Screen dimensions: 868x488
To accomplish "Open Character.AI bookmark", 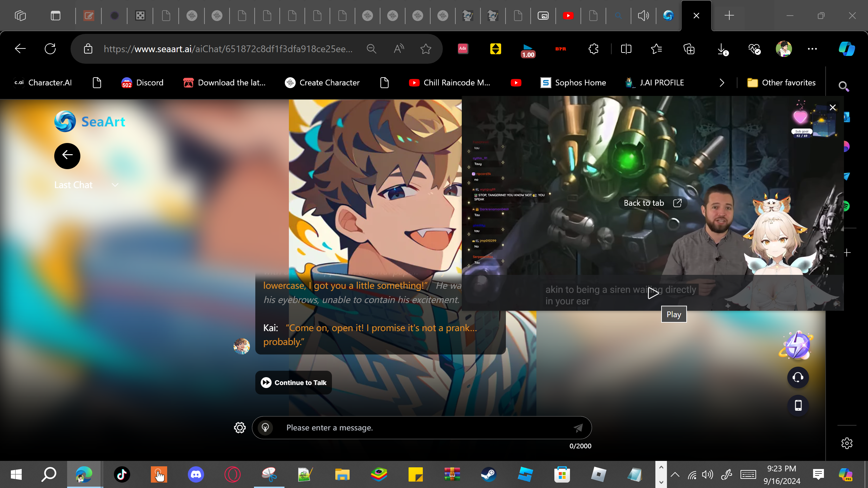I will [43, 83].
